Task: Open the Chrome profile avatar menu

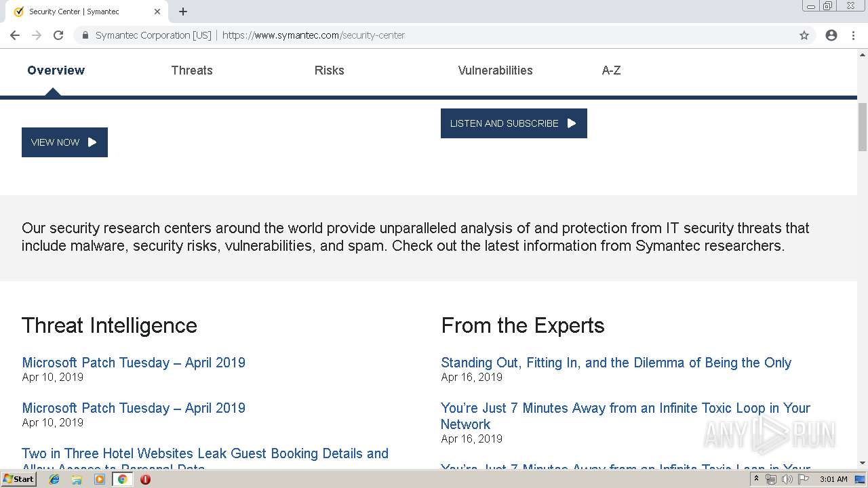Action: click(831, 35)
